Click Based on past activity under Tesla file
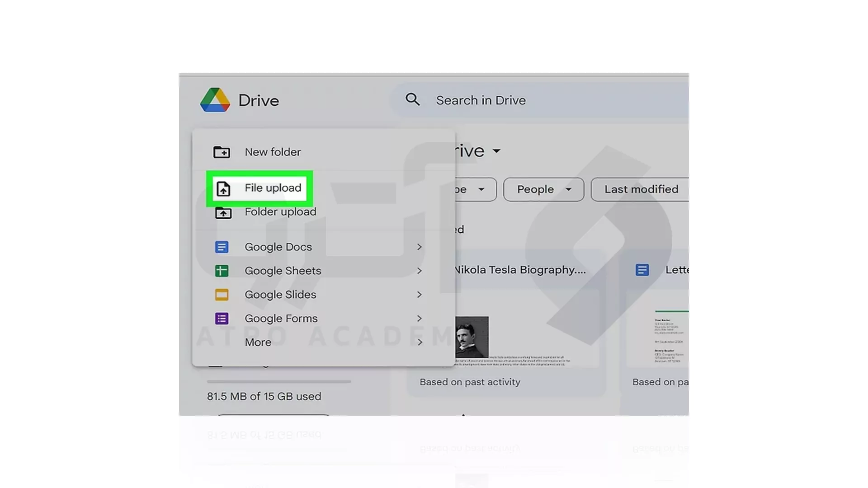The image size is (868, 488). (x=470, y=382)
